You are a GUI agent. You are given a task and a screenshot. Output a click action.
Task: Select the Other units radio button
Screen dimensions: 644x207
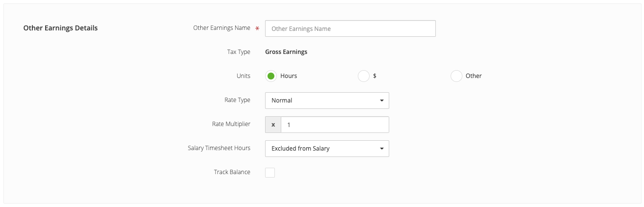coord(456,76)
